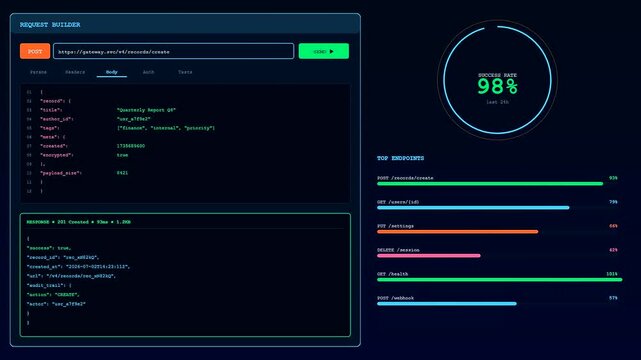The width and height of the screenshot is (641, 360).
Task: Click the orange PUT /settings progress bar
Action: click(x=457, y=232)
